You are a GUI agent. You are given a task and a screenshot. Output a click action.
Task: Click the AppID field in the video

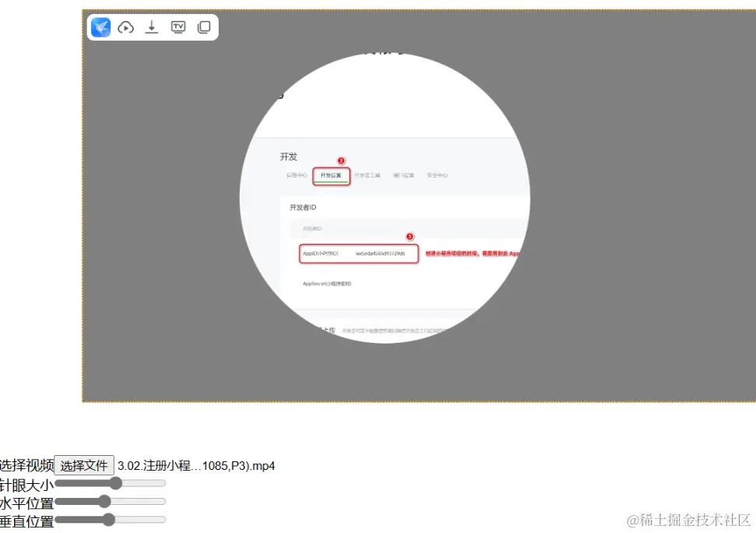[359, 254]
